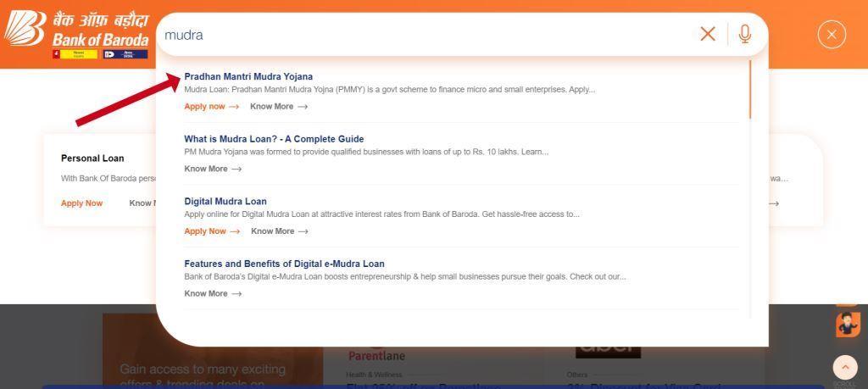Close the search overlay with the circled X
Image resolution: width=868 pixels, height=389 pixels.
tap(832, 34)
